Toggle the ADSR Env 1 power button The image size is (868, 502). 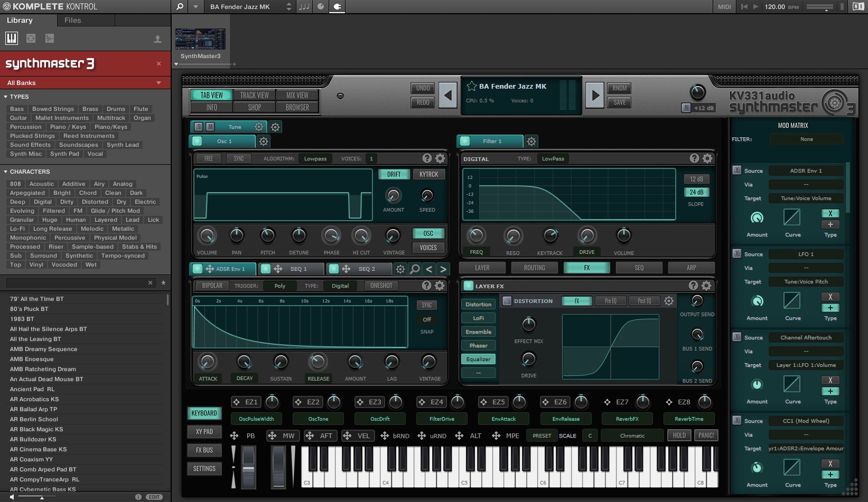pos(198,269)
